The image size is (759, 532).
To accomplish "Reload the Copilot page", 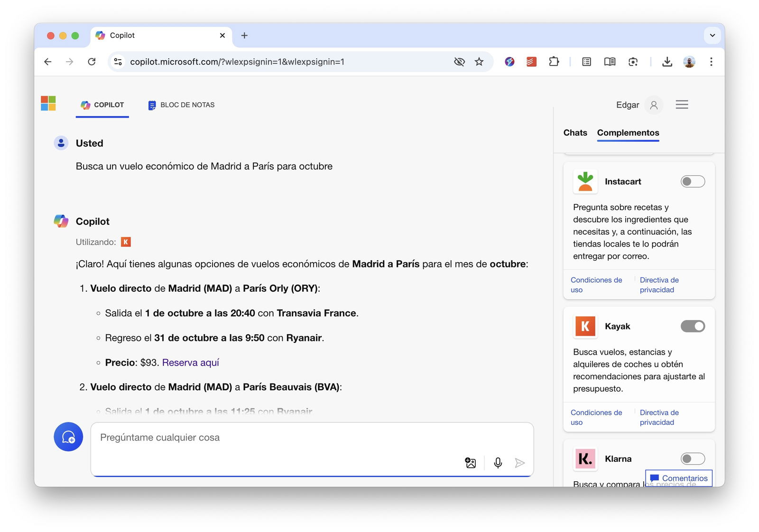I will coord(92,62).
